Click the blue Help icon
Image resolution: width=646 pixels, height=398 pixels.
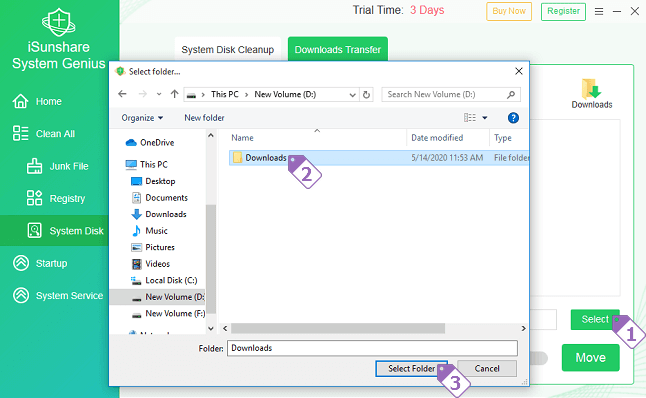pos(513,118)
